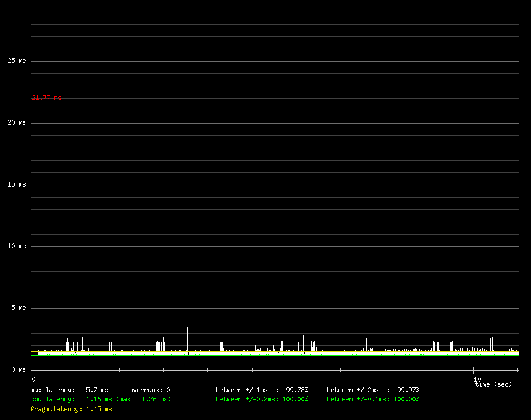
Task: Click the yellow fragm.latency 1.45 ms readout
Action: coord(71,409)
